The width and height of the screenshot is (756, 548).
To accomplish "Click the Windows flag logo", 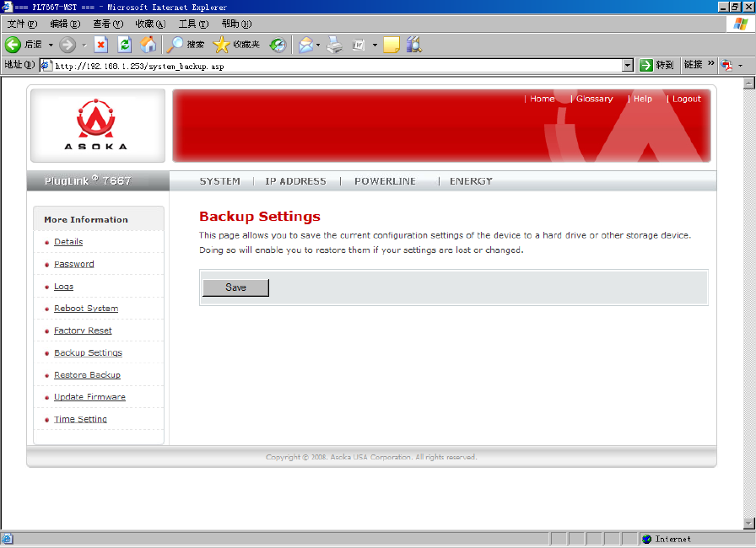I will (740, 24).
